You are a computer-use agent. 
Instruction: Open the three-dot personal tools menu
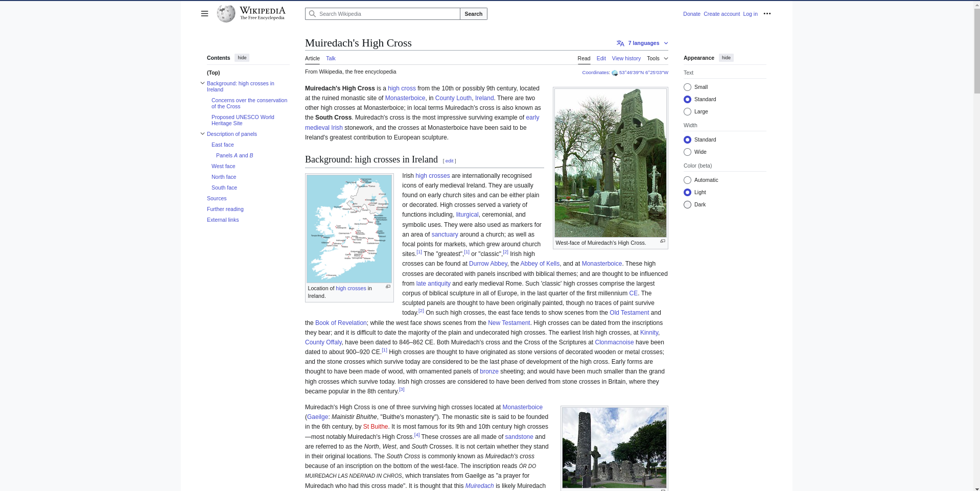(767, 14)
